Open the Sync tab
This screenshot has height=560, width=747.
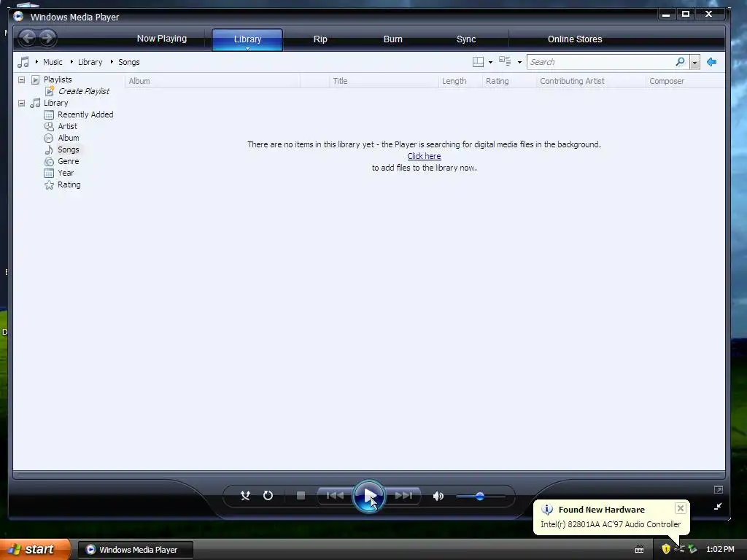click(x=466, y=39)
